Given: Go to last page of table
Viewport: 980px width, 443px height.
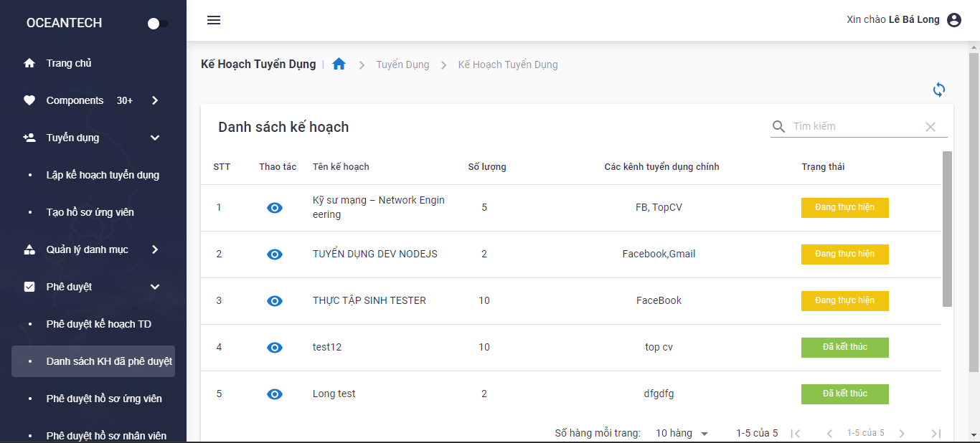Looking at the screenshot, I should coord(936,433).
